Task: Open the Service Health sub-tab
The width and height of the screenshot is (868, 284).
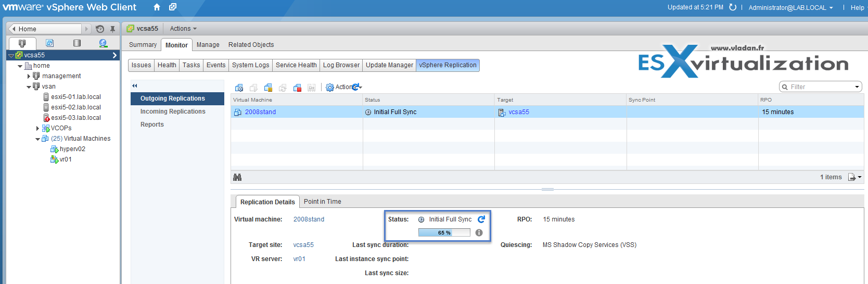Action: (296, 65)
